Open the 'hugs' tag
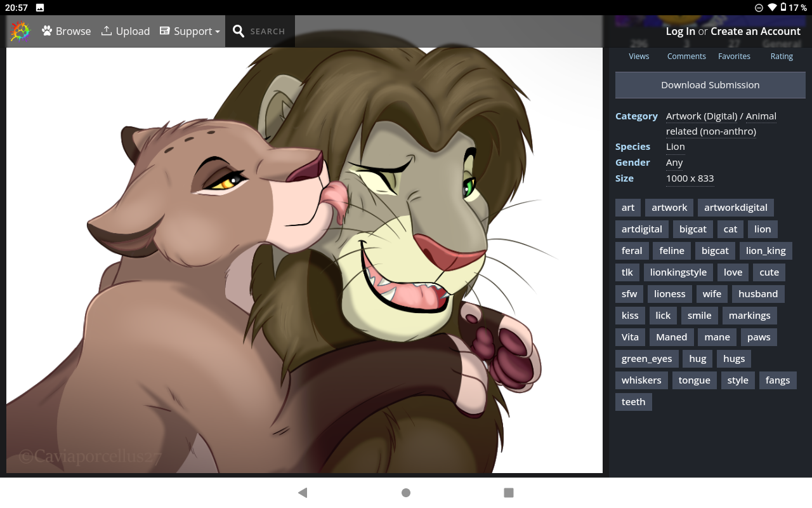This screenshot has width=812, height=508. tap(734, 359)
